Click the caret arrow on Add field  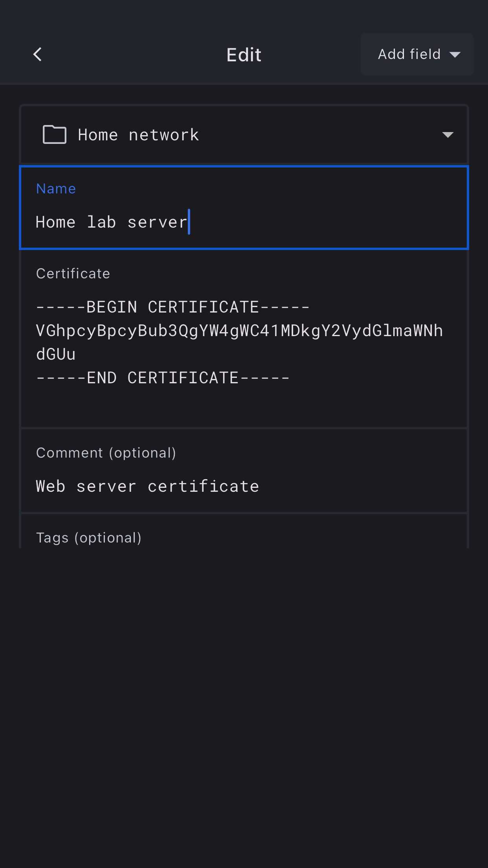(x=455, y=55)
